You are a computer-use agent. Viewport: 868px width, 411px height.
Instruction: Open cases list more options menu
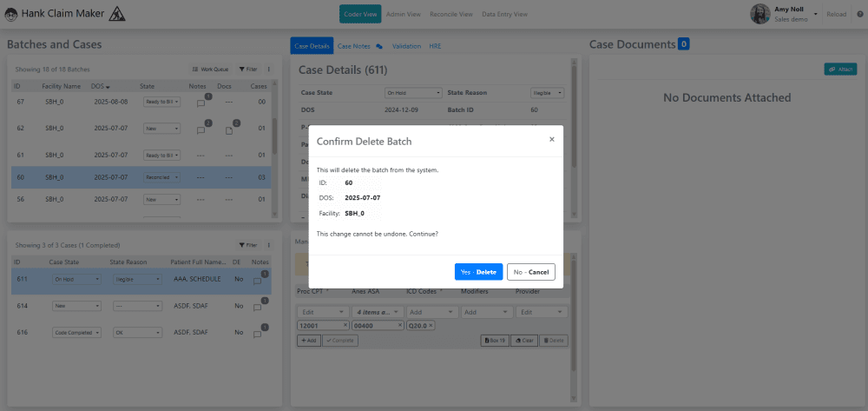point(268,245)
